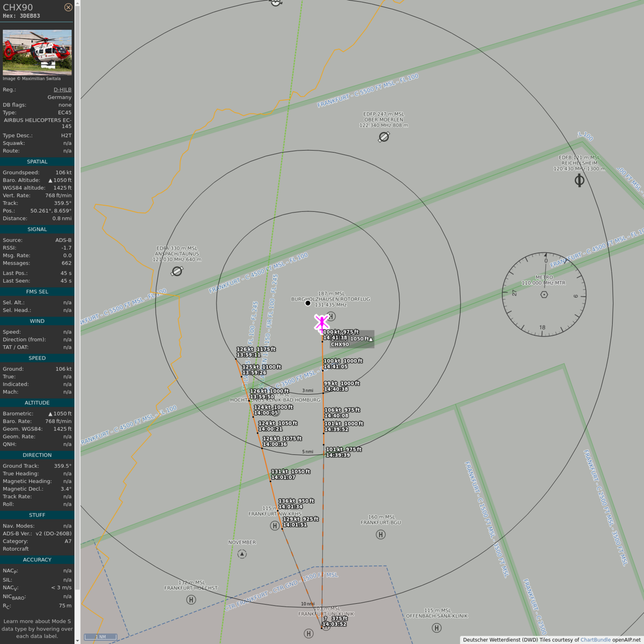Close the CHX90 aircraft info panel

point(68,7)
